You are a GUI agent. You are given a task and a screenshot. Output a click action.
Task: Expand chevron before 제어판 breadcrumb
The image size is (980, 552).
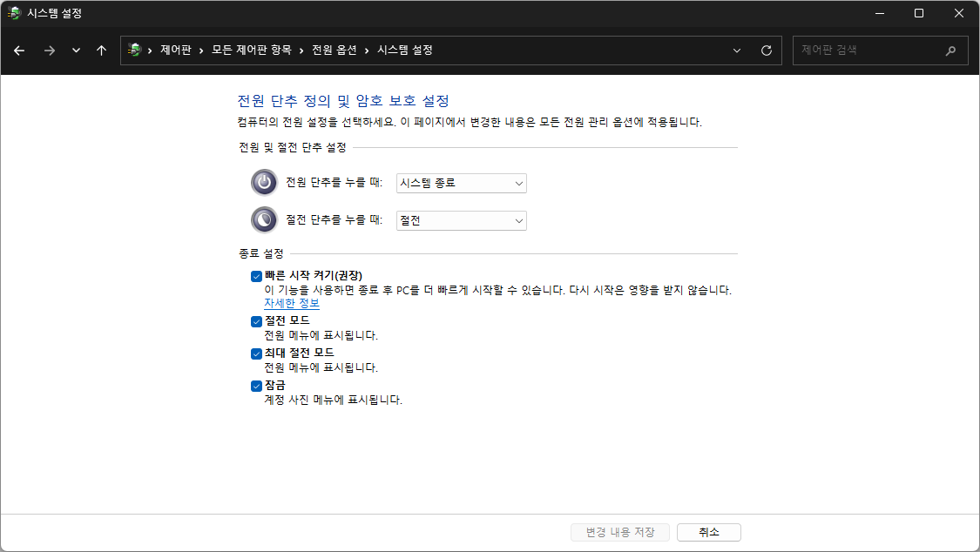pyautogui.click(x=150, y=50)
